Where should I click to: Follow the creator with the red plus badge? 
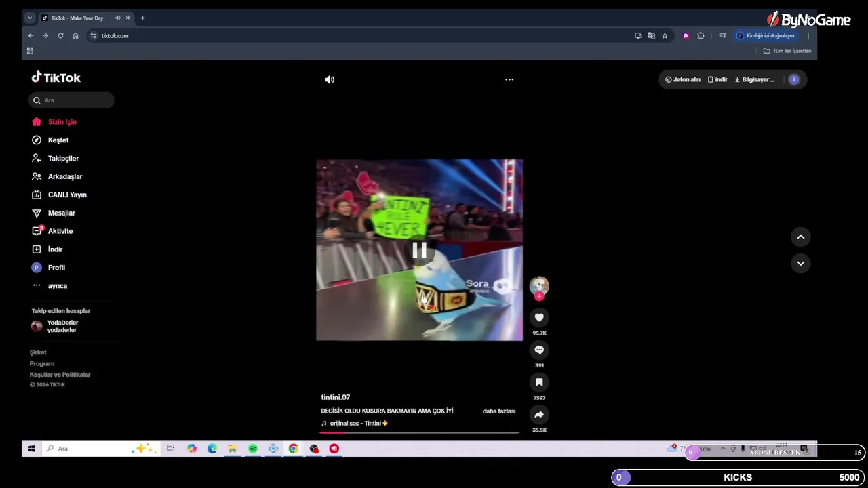tap(539, 296)
